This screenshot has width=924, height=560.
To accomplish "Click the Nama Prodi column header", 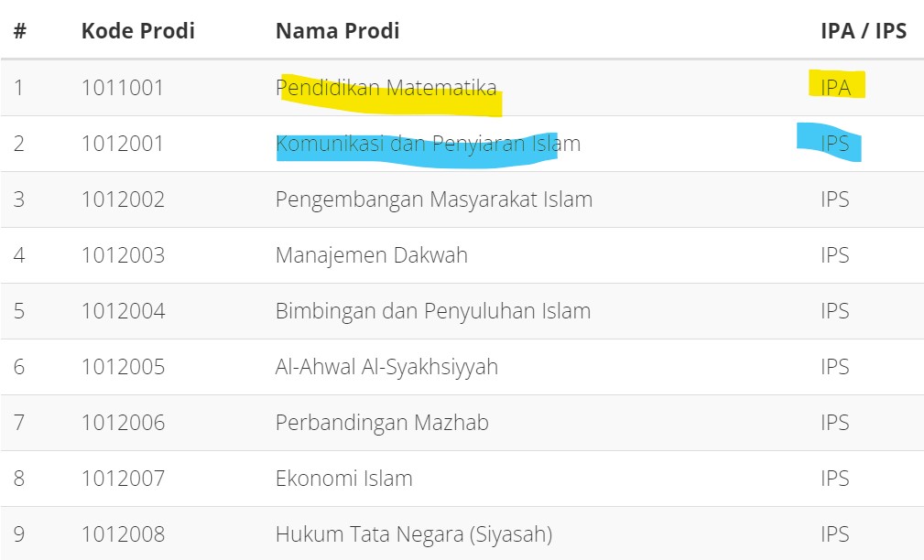I will [338, 30].
